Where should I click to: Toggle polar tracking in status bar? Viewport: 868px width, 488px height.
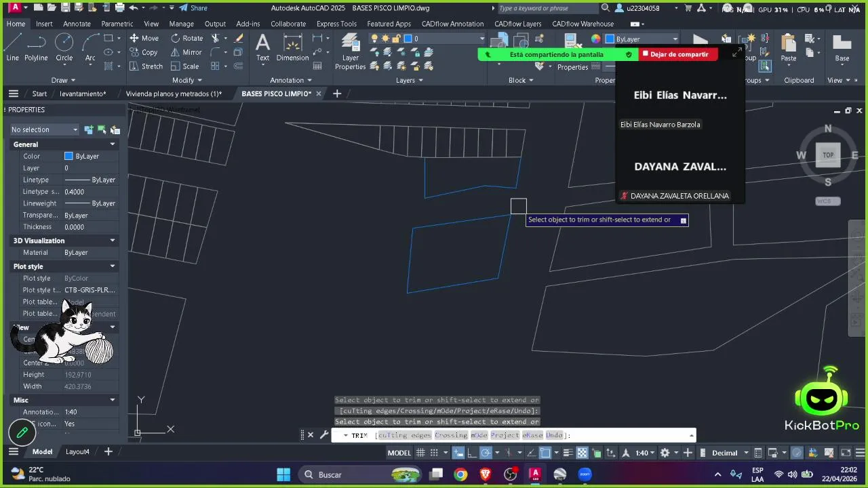tap(486, 453)
